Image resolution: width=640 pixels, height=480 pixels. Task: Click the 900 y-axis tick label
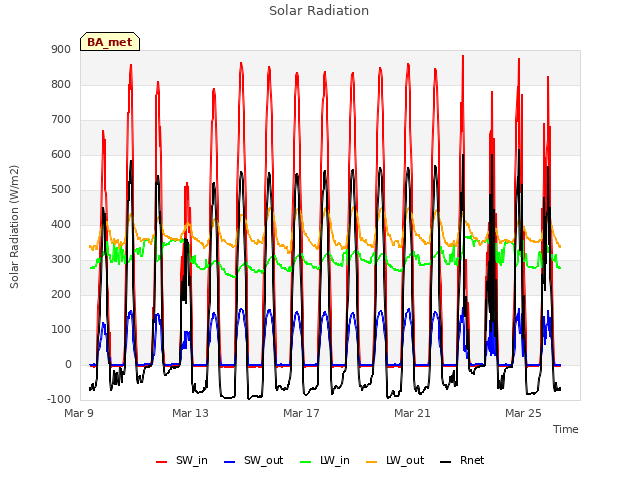point(61,49)
